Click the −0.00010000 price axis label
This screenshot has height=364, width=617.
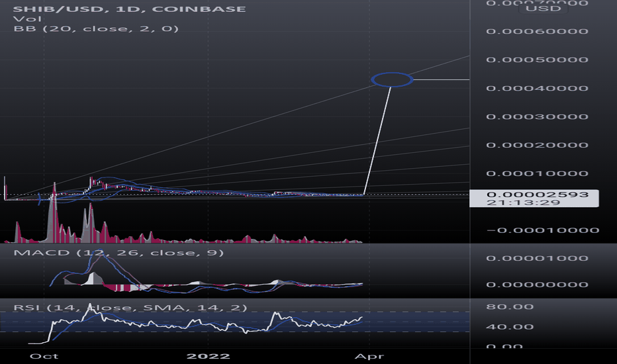(x=543, y=230)
